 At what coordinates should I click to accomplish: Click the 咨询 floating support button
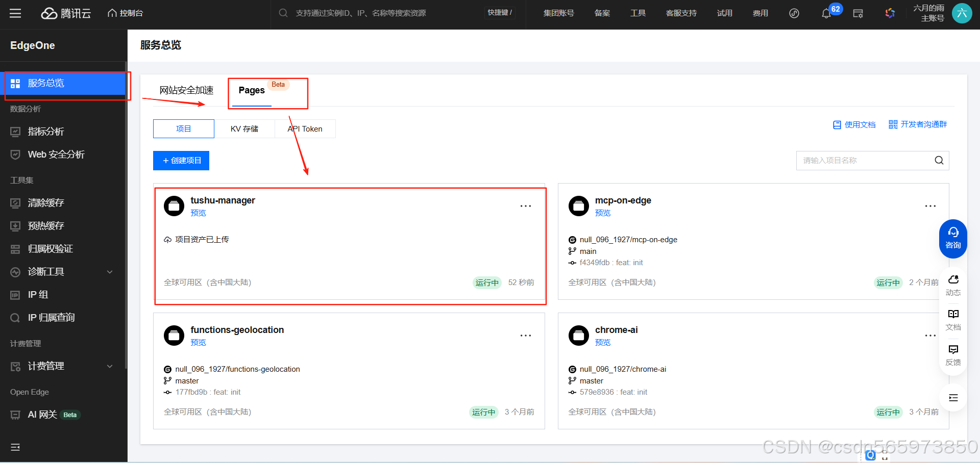pyautogui.click(x=953, y=239)
